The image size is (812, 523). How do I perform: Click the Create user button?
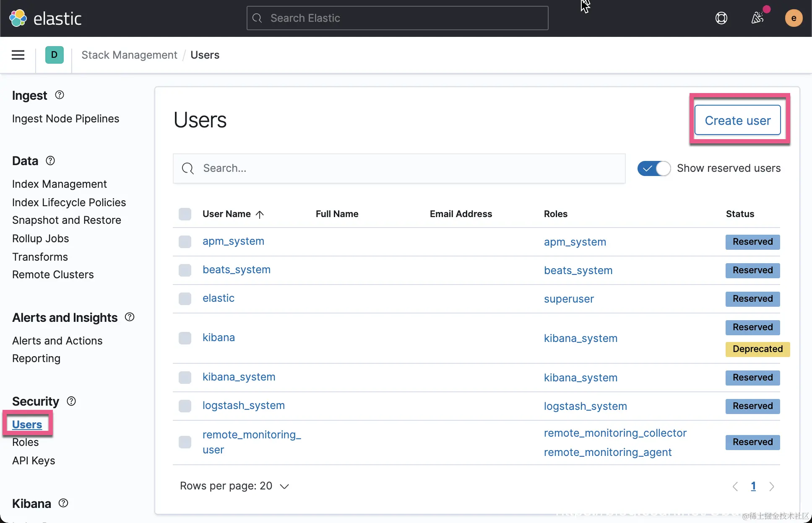coord(737,120)
